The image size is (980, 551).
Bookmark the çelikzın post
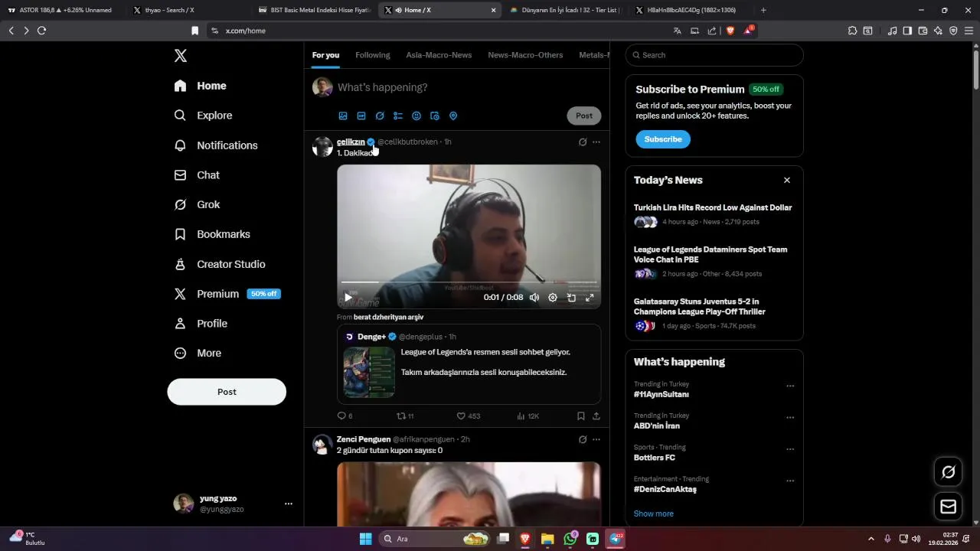click(x=581, y=416)
